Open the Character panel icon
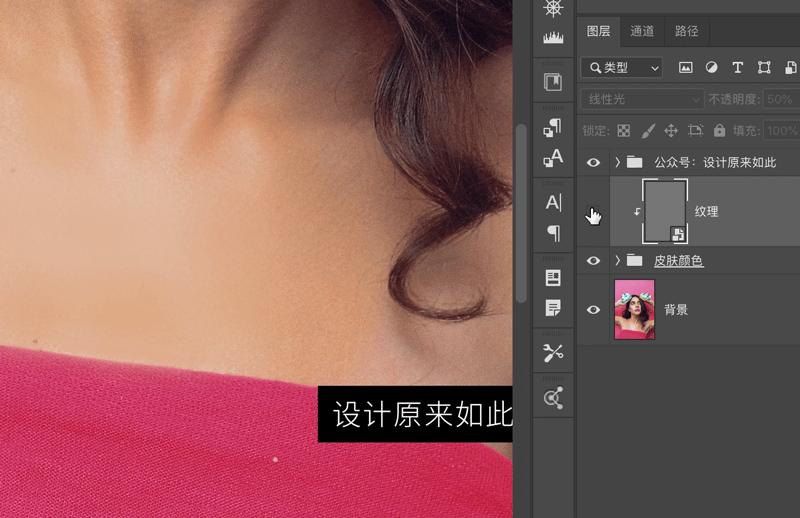Screen dimensions: 800x518 (553, 202)
